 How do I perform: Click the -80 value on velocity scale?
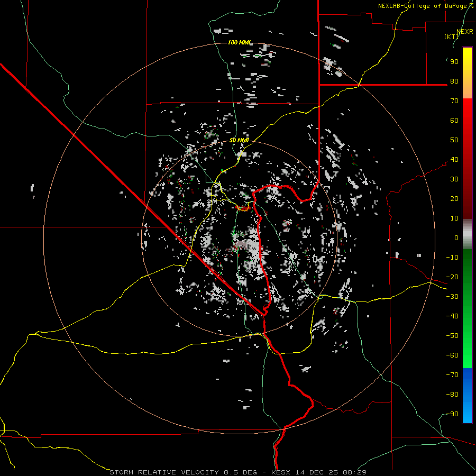point(452,395)
